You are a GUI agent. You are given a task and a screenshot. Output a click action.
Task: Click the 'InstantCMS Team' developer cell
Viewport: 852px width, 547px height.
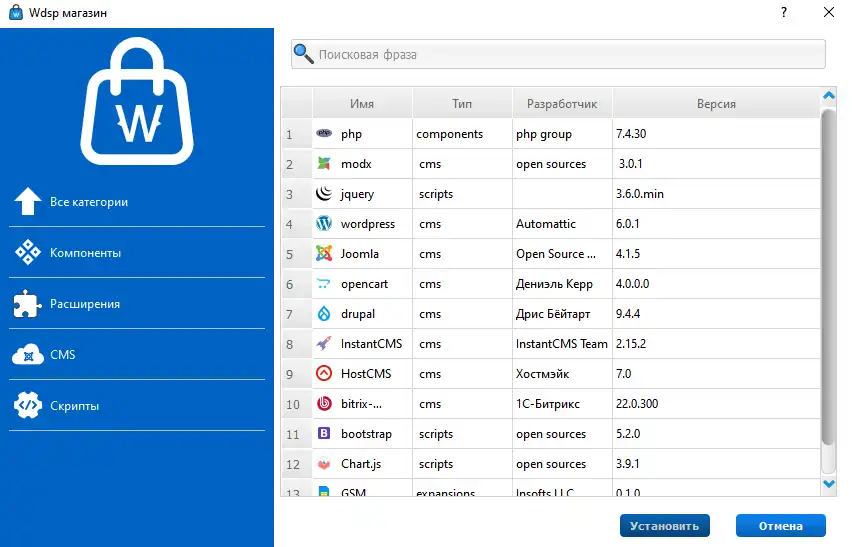(562, 343)
